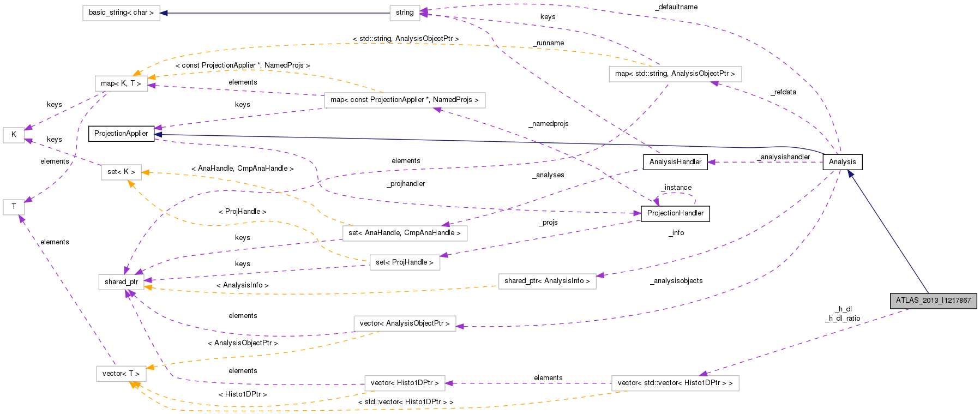Click the _analysishandler edge label
This screenshot has height=414, width=980.
pyautogui.click(x=784, y=157)
